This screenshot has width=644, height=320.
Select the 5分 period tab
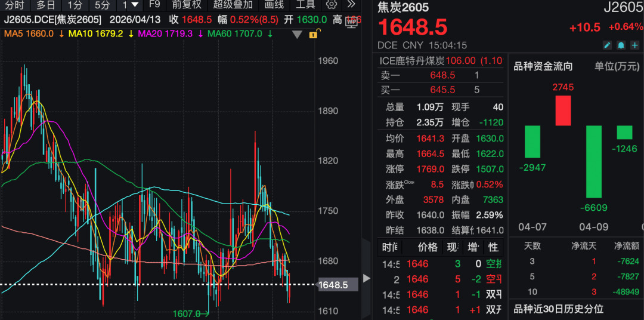tap(103, 5)
